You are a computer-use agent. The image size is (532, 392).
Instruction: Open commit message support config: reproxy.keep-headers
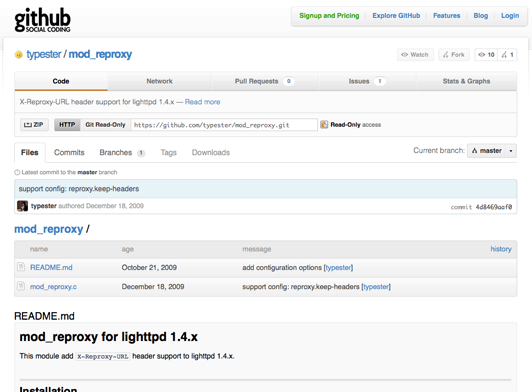79,189
